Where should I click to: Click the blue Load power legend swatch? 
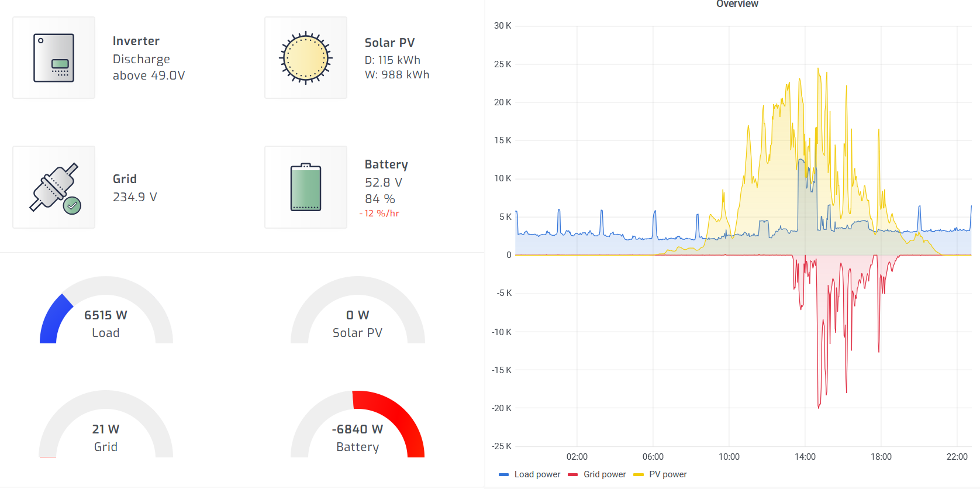click(x=503, y=474)
